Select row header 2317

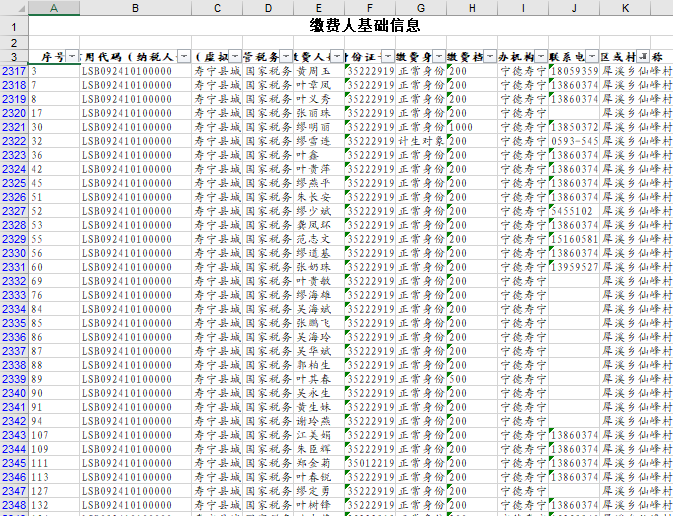tap(14, 71)
